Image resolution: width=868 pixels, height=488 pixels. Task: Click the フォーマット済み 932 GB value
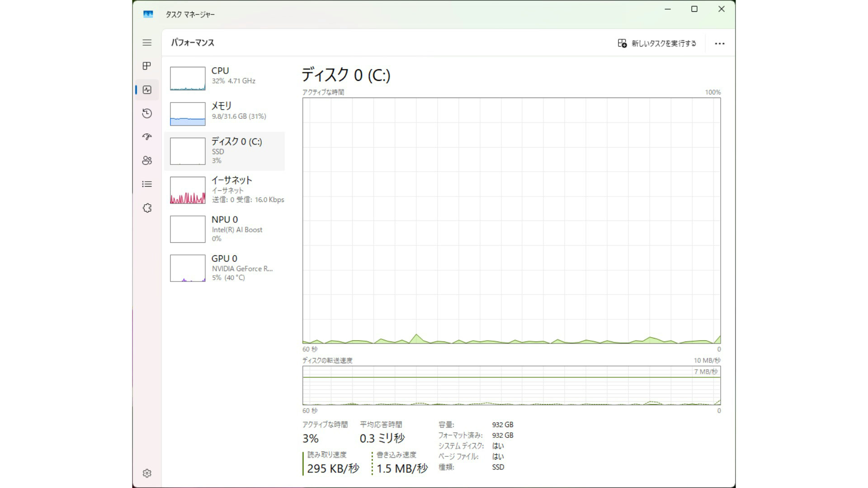[x=503, y=435]
